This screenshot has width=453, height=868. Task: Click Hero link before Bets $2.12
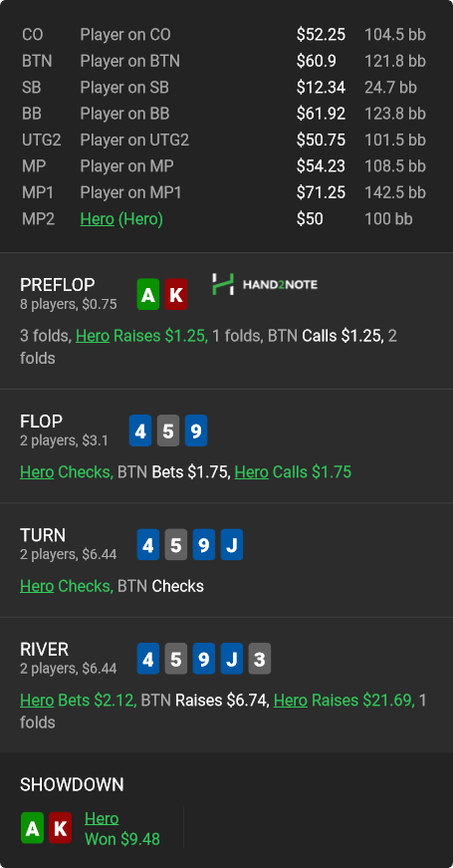coord(37,701)
